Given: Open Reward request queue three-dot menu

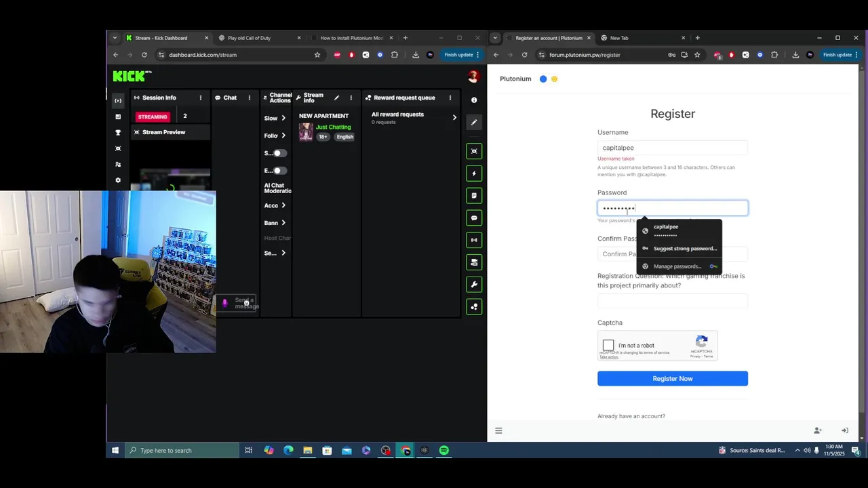Looking at the screenshot, I should pyautogui.click(x=450, y=98).
